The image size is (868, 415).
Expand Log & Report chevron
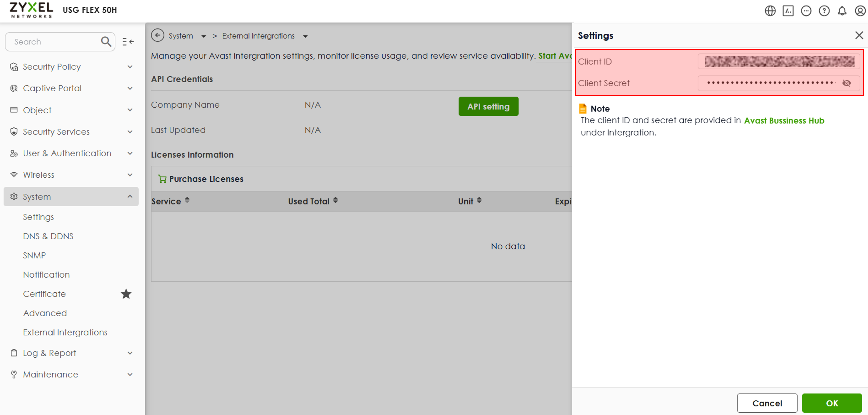130,353
